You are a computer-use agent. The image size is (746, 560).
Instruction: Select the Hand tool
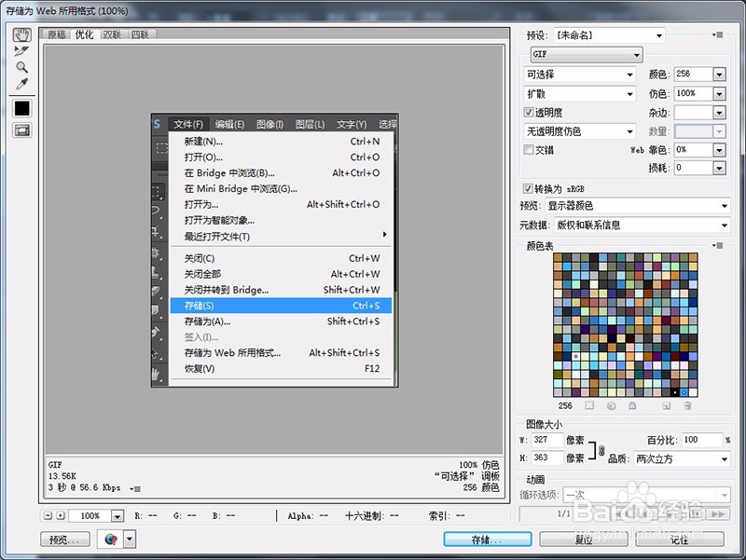(21, 34)
